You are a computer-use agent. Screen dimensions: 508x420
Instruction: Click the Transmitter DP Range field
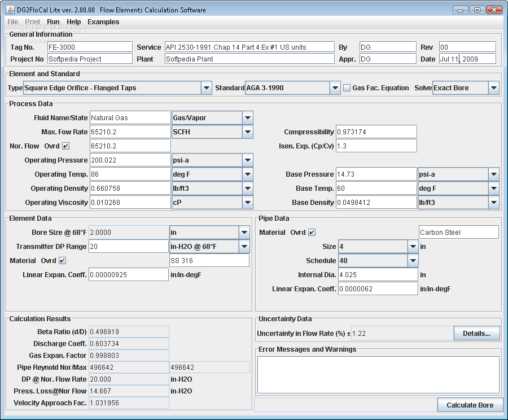(x=129, y=247)
